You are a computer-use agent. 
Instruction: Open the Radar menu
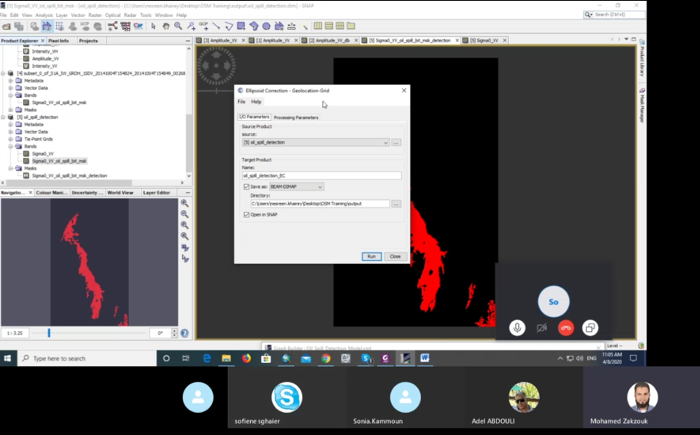(130, 15)
